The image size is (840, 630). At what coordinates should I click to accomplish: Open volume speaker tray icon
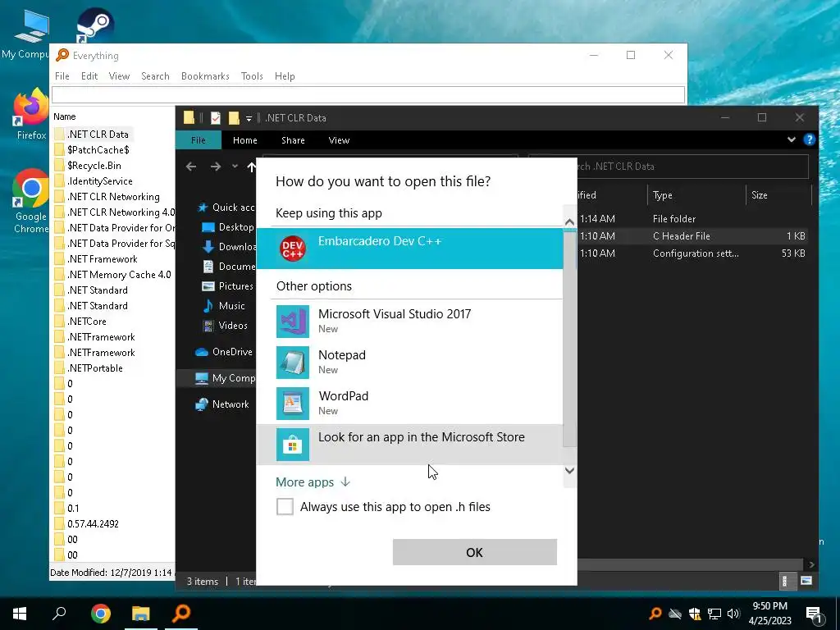733,614
